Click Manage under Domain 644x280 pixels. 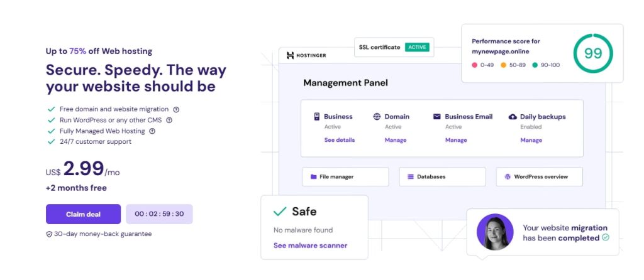tap(395, 140)
